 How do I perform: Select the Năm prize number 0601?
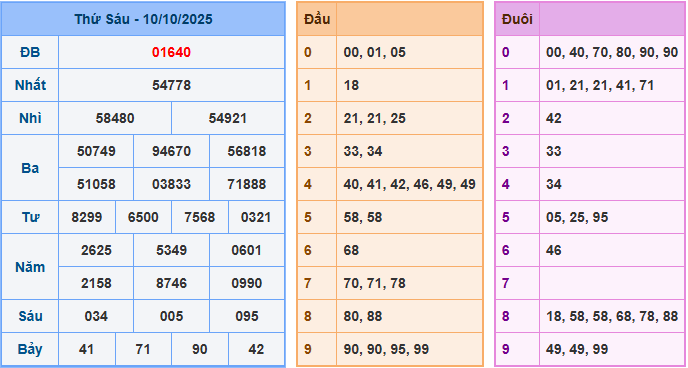(247, 250)
